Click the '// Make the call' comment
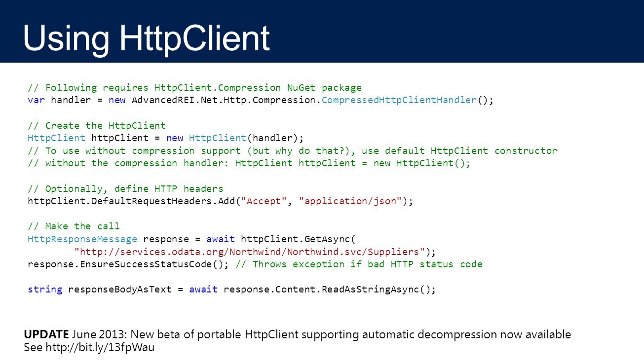This screenshot has width=644, height=362. [x=74, y=226]
